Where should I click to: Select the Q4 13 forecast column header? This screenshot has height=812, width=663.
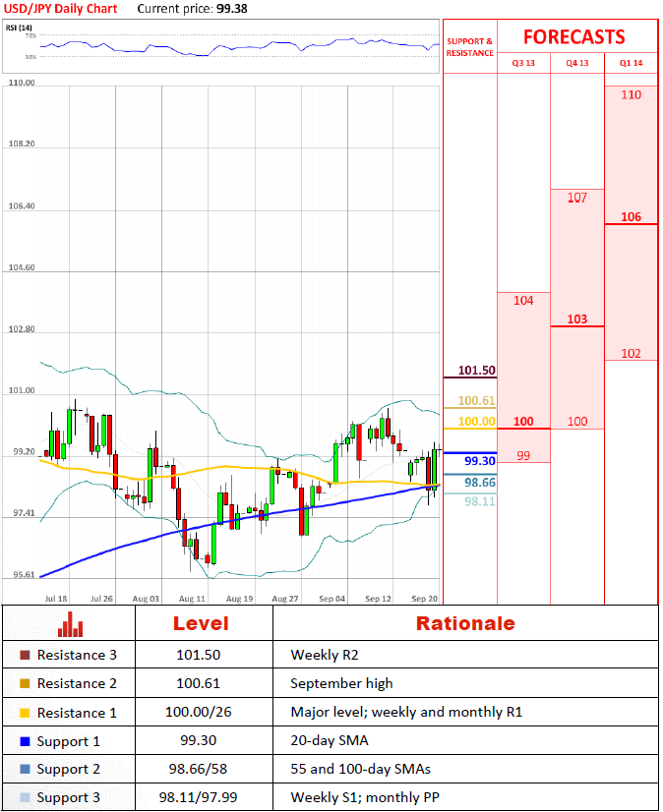pyautogui.click(x=577, y=63)
